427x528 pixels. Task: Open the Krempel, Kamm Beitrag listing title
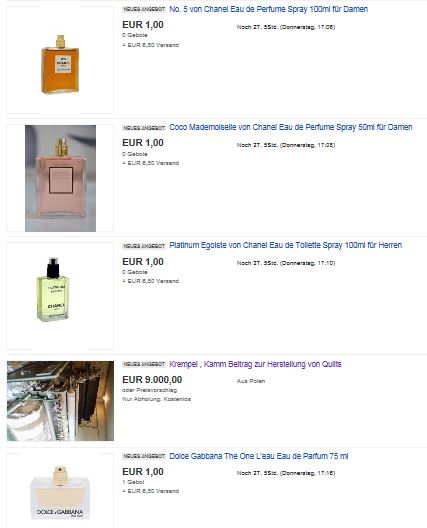pyautogui.click(x=255, y=364)
